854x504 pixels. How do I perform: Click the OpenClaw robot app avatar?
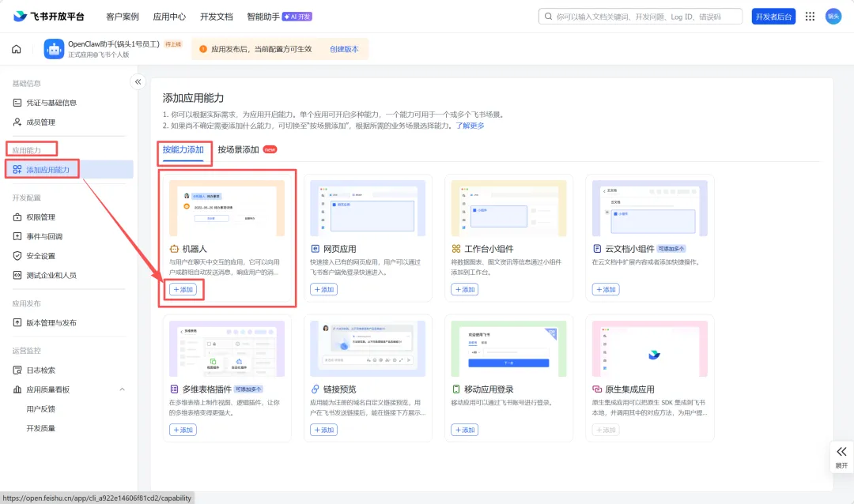tap(54, 49)
